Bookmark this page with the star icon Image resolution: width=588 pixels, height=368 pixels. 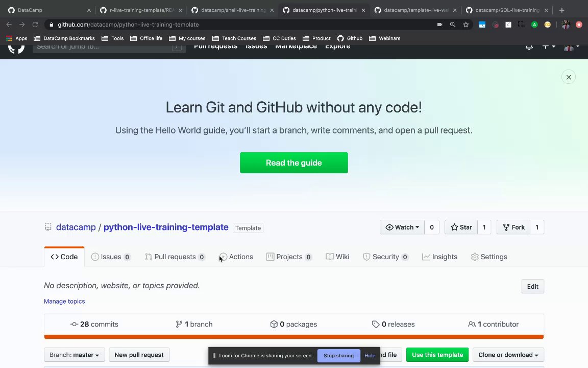[x=465, y=25]
